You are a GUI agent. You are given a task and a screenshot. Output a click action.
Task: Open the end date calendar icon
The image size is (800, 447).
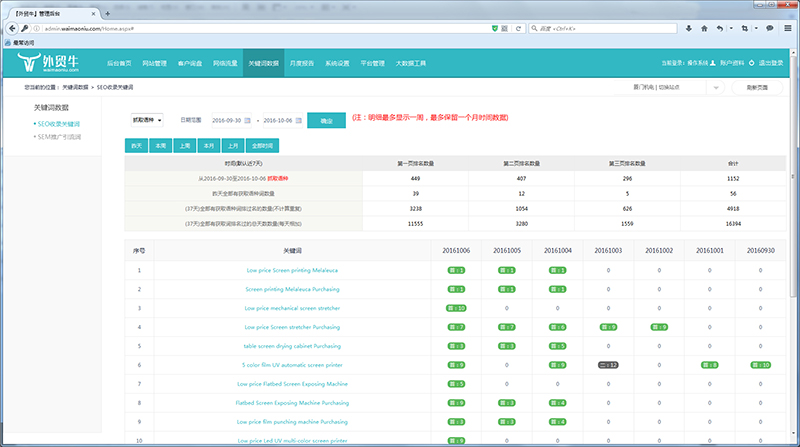pyautogui.click(x=300, y=120)
